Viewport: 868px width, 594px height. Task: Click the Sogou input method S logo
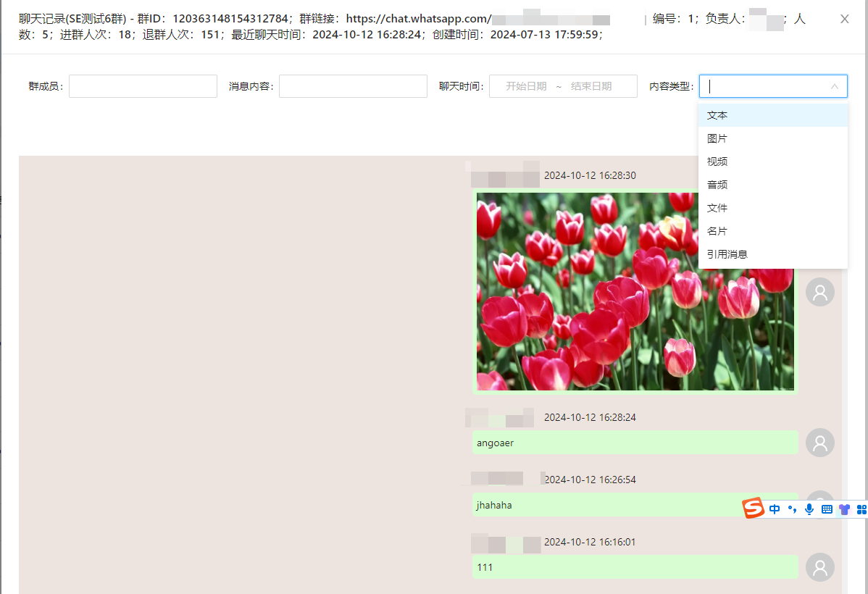[x=754, y=509]
